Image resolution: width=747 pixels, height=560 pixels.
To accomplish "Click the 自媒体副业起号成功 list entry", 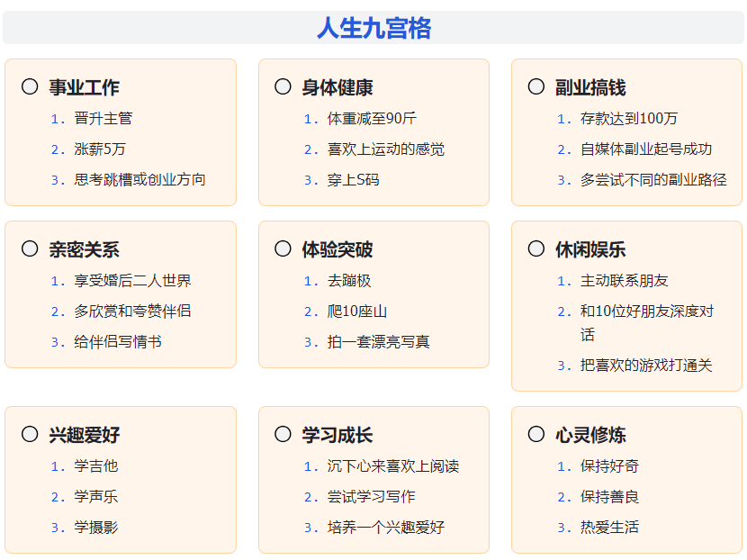I will tap(646, 149).
